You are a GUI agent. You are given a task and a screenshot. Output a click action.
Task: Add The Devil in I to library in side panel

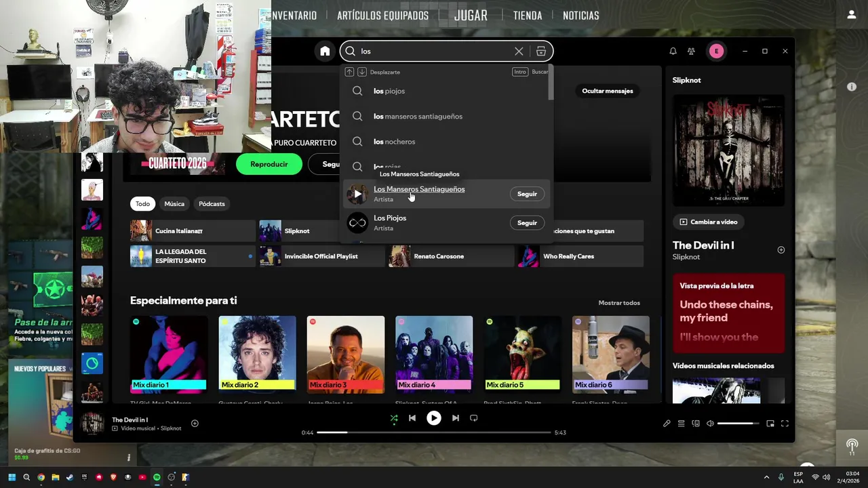(781, 250)
